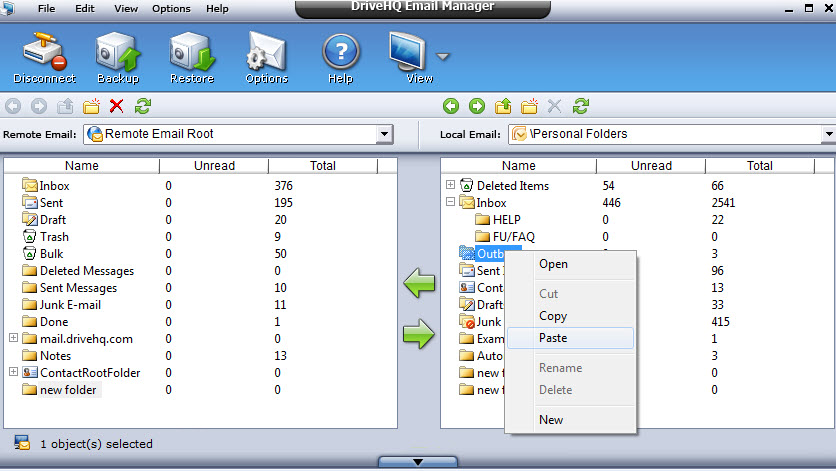
Task: Click the right green transfer arrow
Action: tap(419, 334)
